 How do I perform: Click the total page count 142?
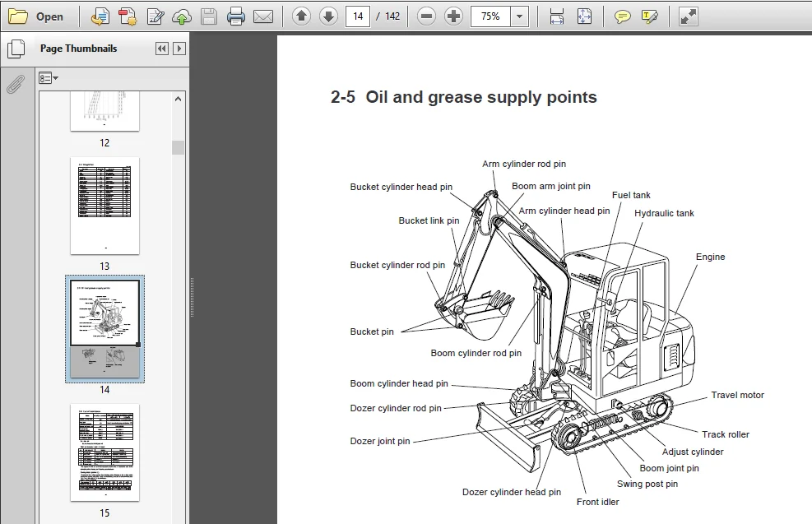pyautogui.click(x=392, y=16)
